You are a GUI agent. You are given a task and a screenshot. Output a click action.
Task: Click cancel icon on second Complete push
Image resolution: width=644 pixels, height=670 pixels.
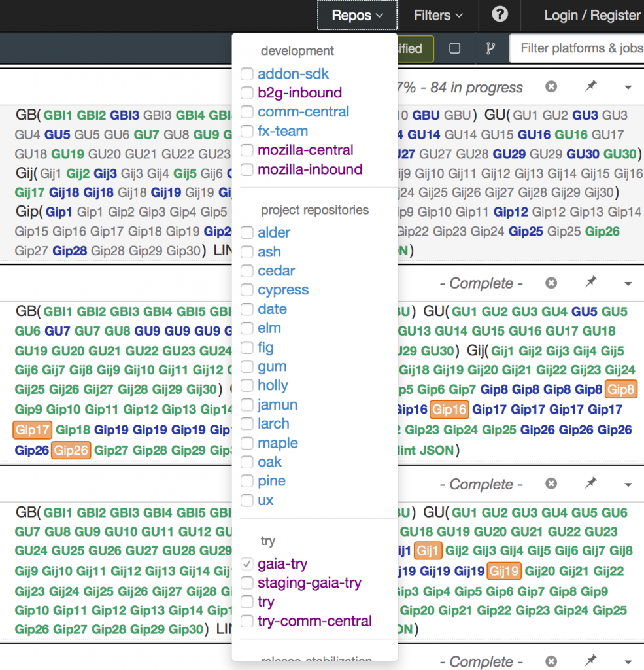(x=551, y=484)
